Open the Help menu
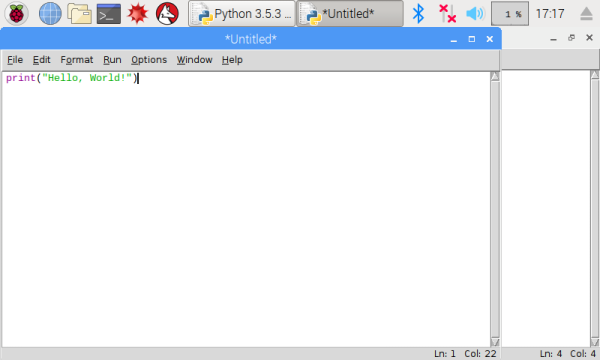 point(232,60)
